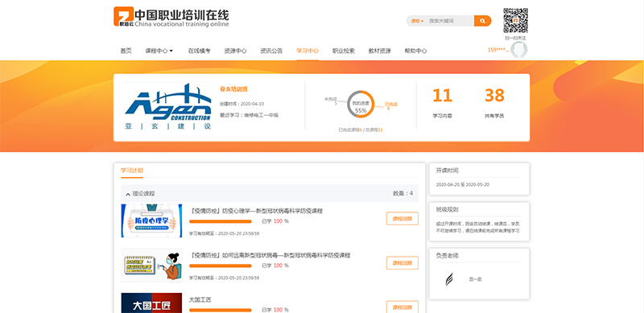644x313 pixels.
Task: Open the 课程 search type dropdown
Action: pos(417,21)
